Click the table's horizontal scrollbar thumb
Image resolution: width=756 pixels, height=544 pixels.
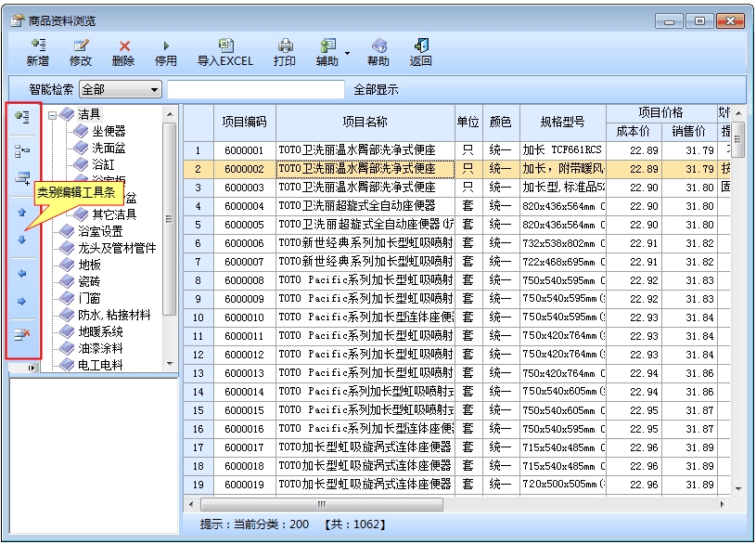321,504
